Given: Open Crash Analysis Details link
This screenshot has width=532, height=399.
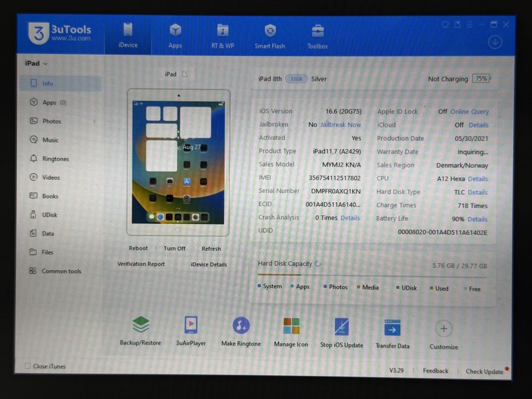Looking at the screenshot, I should [350, 218].
